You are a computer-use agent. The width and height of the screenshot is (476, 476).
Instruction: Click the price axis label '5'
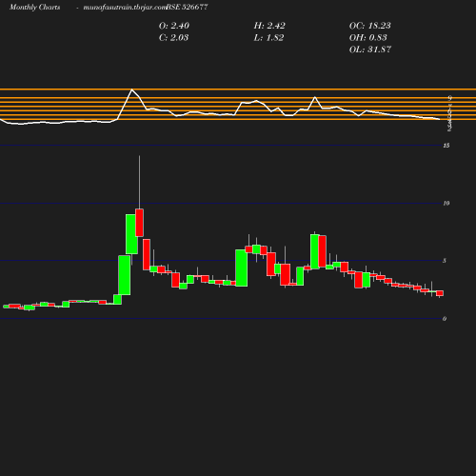coord(445,261)
